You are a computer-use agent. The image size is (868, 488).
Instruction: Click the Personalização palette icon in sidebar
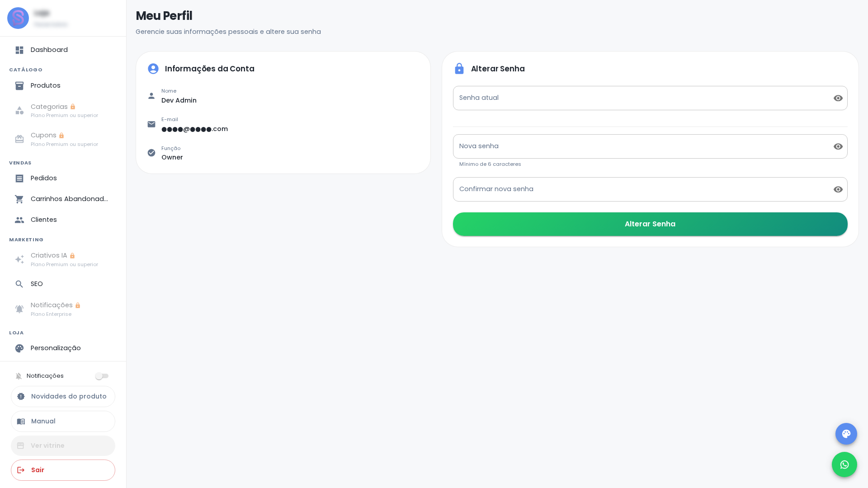pos(19,348)
